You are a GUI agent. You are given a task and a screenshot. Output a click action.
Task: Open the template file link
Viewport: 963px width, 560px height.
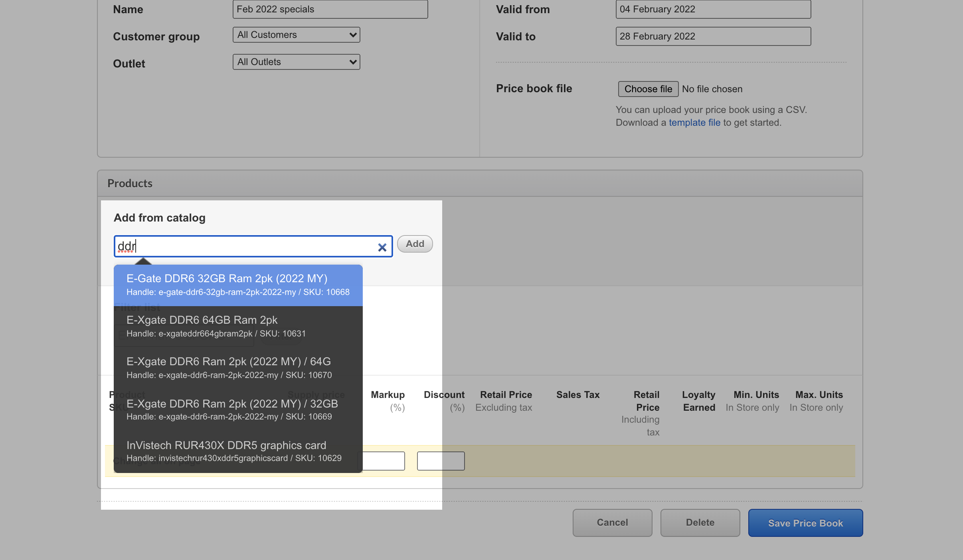point(694,123)
